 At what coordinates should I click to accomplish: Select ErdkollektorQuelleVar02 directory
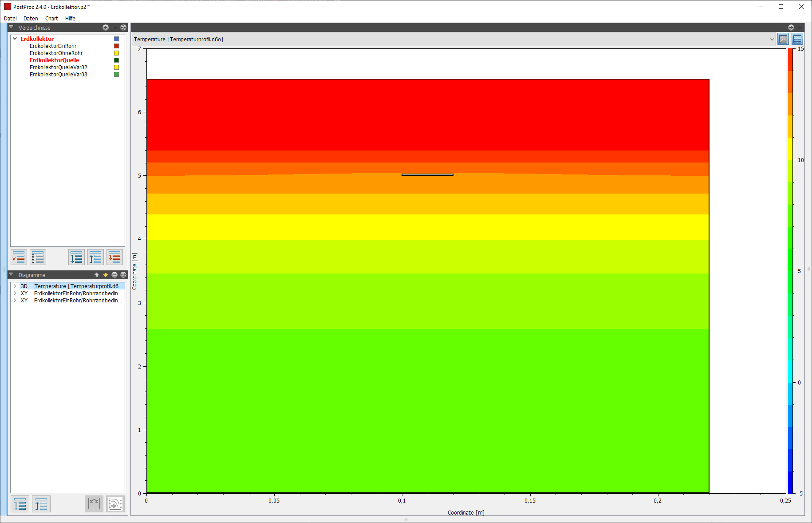[58, 67]
